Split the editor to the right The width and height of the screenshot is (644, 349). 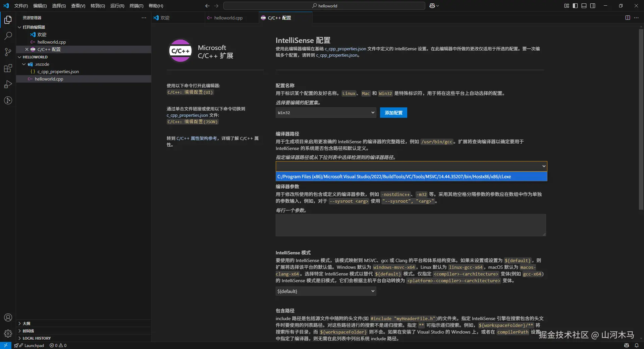point(628,18)
